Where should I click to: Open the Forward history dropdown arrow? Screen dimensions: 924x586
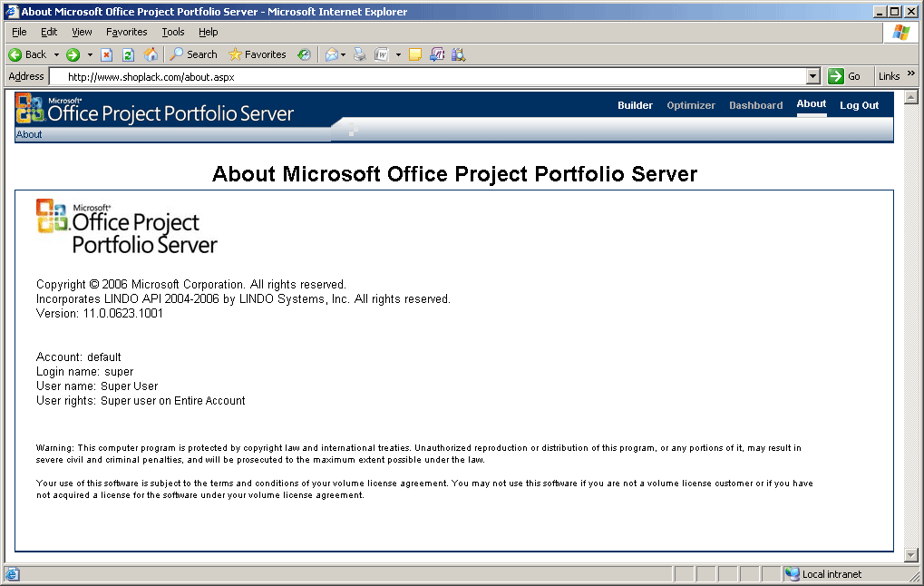(x=90, y=54)
